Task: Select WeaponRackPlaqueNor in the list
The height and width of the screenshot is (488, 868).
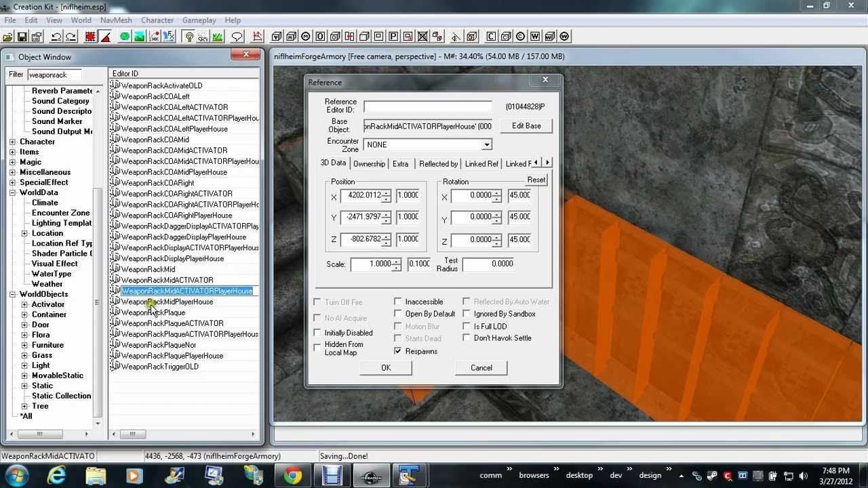Action: pos(159,345)
